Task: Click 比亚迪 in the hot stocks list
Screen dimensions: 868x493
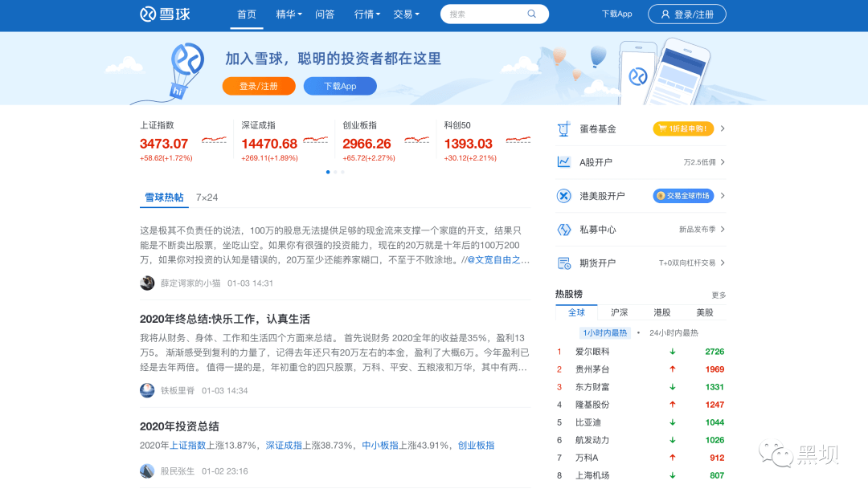Action: pyautogui.click(x=588, y=422)
